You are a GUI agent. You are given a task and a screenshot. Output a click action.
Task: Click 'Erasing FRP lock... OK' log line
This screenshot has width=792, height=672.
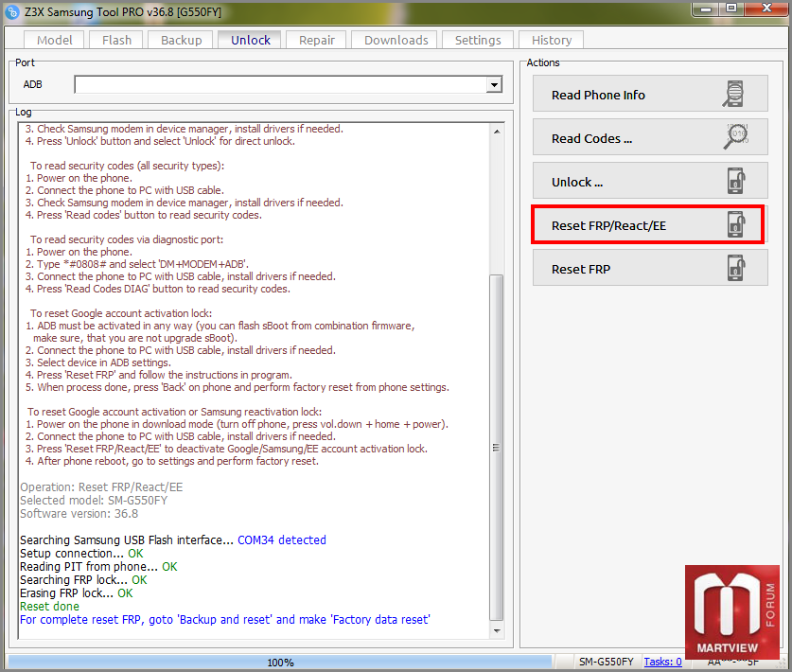point(77,593)
